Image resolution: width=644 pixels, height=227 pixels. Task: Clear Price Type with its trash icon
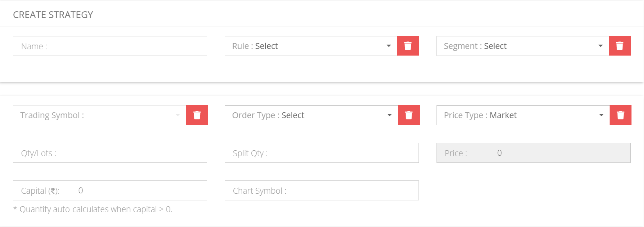pos(620,115)
